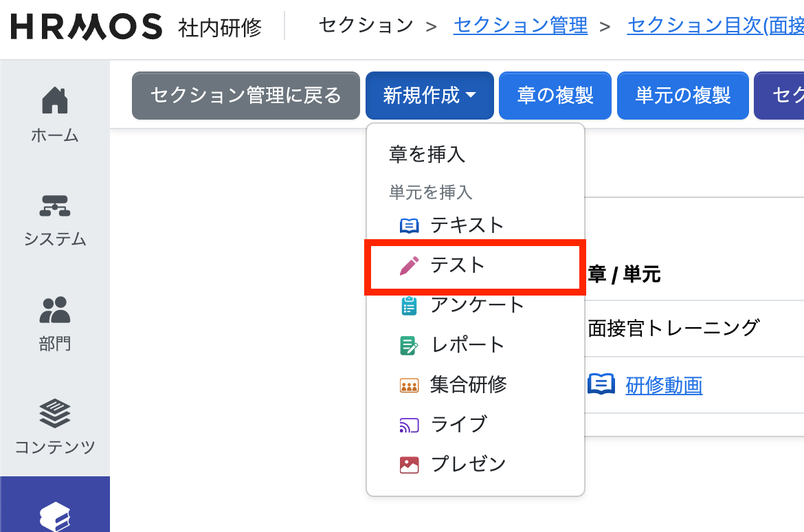
Task: Click the セクション管理に戻る button
Action: (x=245, y=95)
